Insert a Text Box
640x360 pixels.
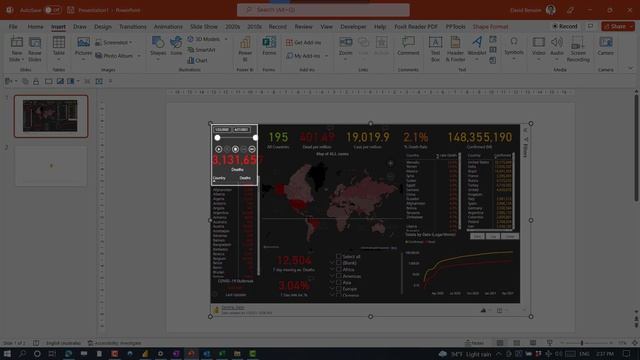click(436, 49)
